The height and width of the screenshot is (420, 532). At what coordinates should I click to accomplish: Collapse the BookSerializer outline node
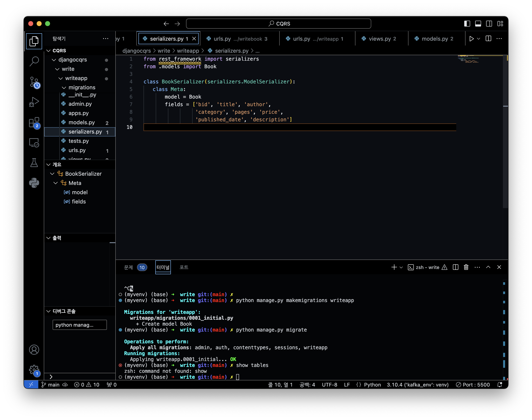coord(52,174)
